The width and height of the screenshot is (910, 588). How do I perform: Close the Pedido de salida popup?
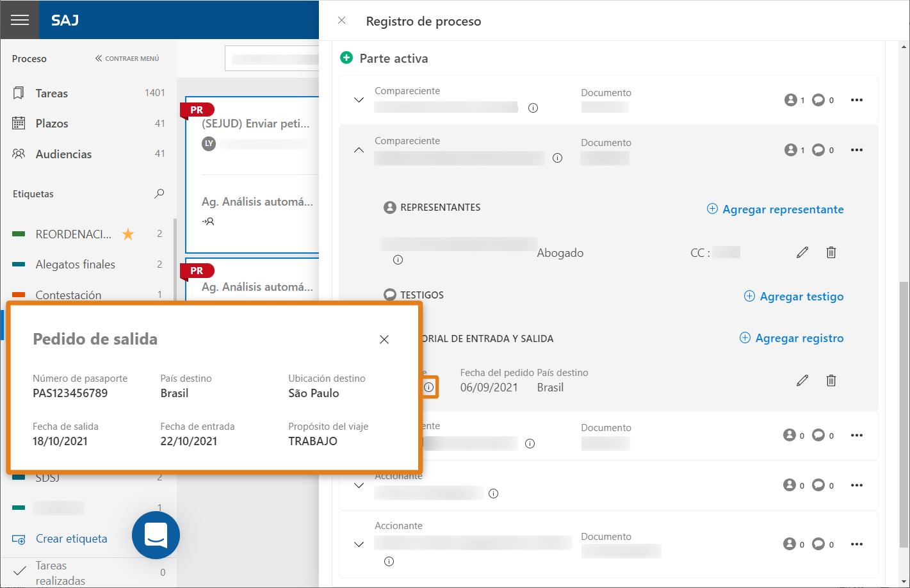384,339
